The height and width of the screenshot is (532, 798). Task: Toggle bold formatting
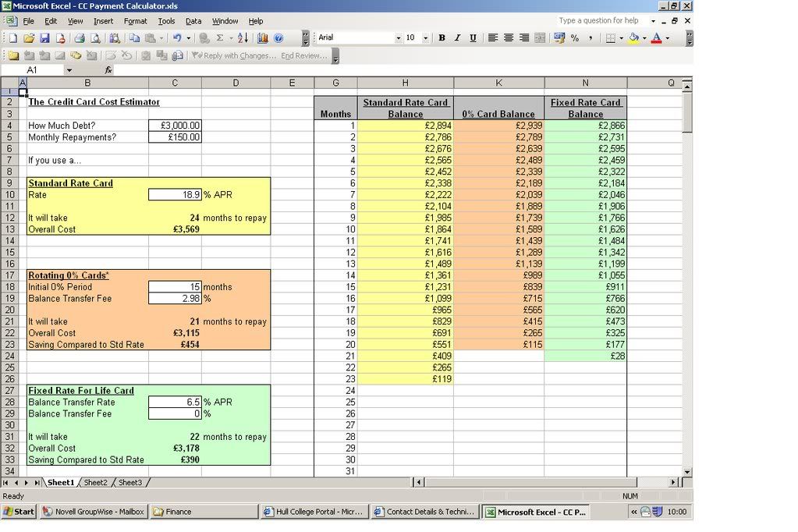click(x=441, y=37)
